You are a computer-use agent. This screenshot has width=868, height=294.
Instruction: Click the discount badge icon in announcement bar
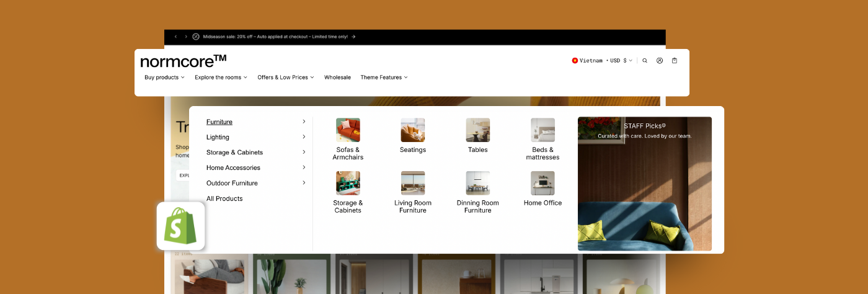point(196,37)
